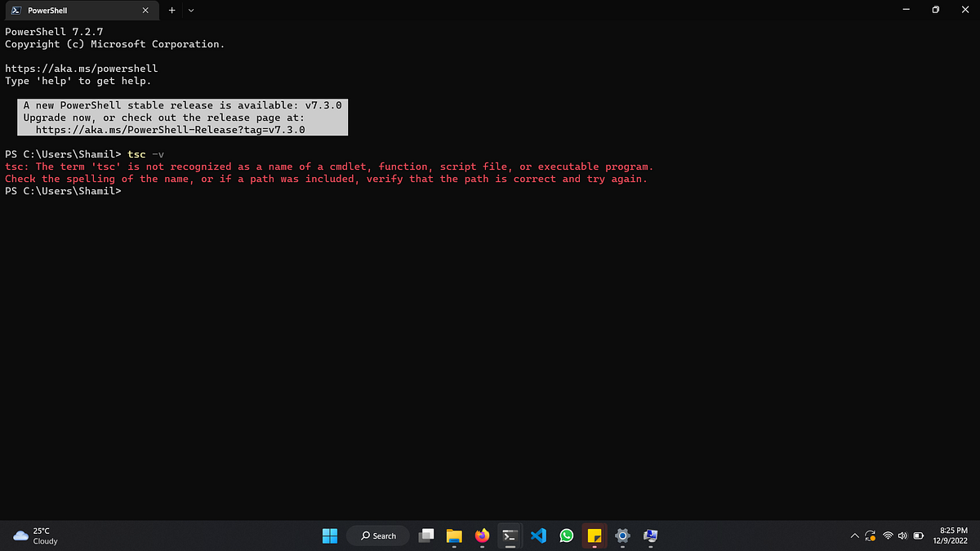Click the 'PowerShell 7.2.7' version line
Image resolution: width=980 pixels, height=551 pixels.
(x=54, y=32)
